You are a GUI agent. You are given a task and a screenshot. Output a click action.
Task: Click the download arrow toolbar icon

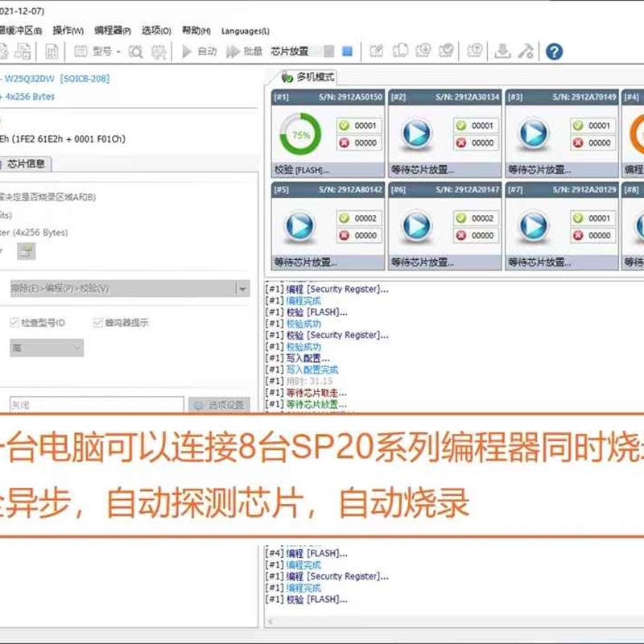[x=502, y=51]
